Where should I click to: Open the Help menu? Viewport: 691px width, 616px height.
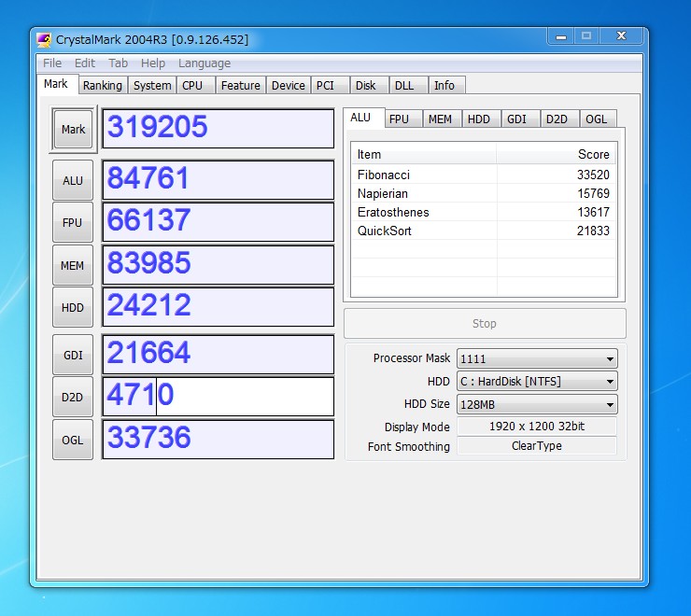(153, 63)
